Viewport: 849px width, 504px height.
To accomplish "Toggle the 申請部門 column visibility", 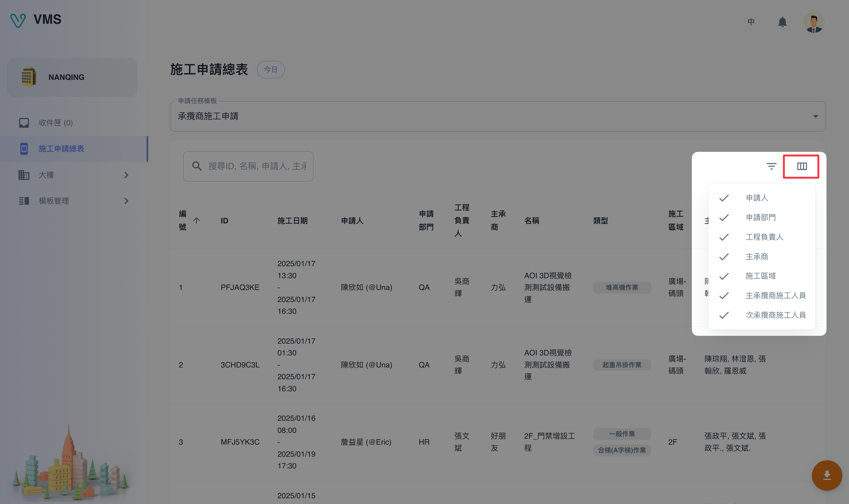I will [761, 217].
